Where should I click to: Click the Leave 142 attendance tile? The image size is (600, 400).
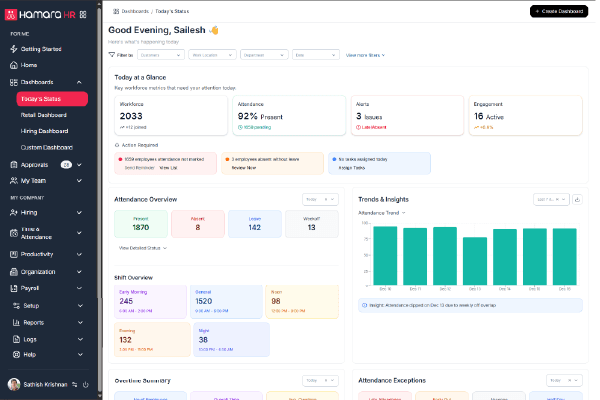click(255, 224)
